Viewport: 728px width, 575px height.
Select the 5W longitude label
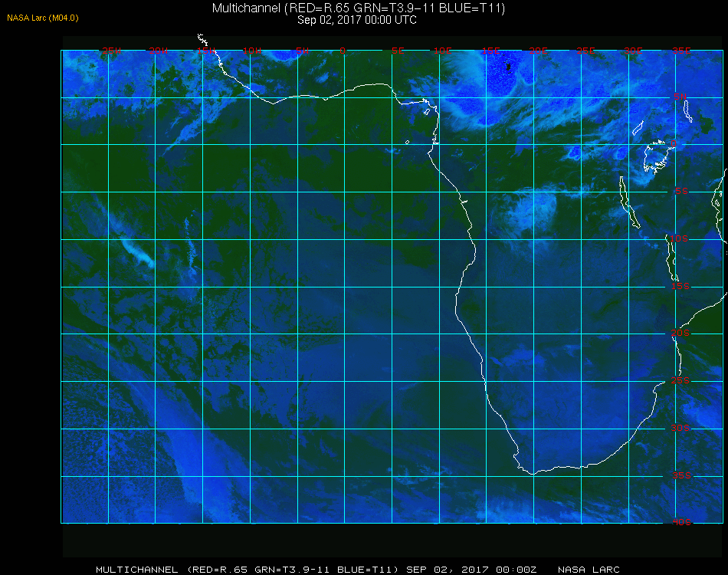[302, 51]
